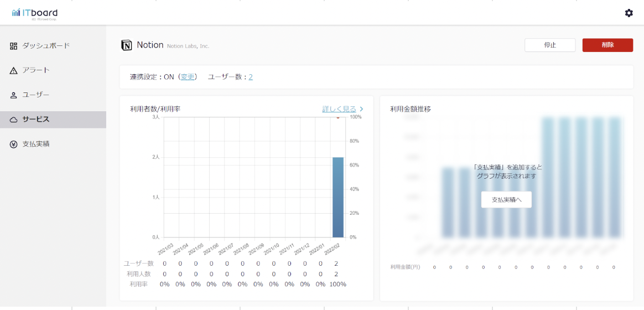The width and height of the screenshot is (644, 310).
Task: Open ダッシュボード menu item
Action: click(x=46, y=46)
